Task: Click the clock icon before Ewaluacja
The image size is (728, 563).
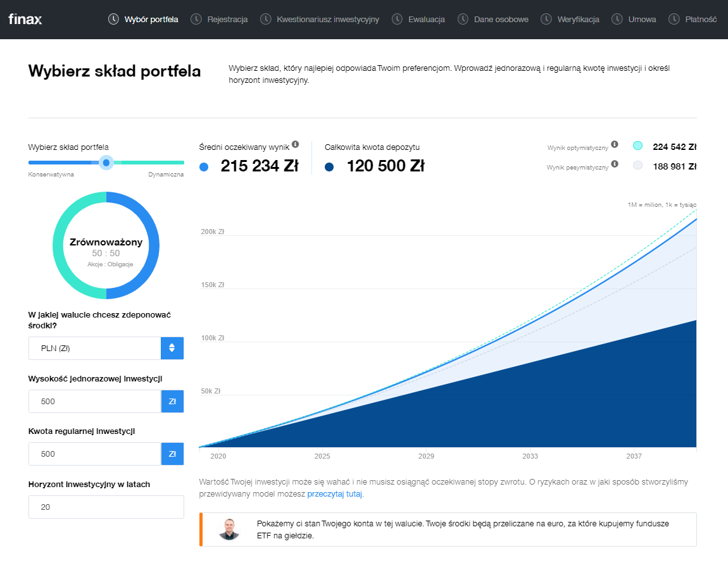Action: pos(397,19)
